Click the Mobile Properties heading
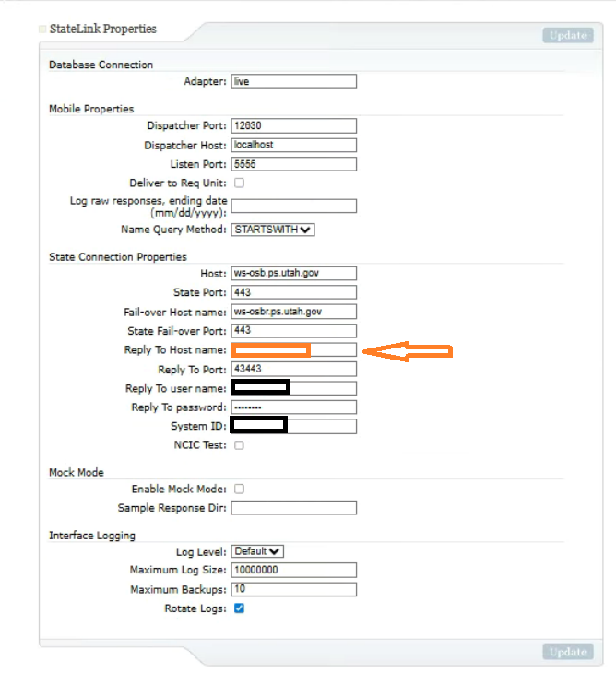This screenshot has width=616, height=673. 91,109
